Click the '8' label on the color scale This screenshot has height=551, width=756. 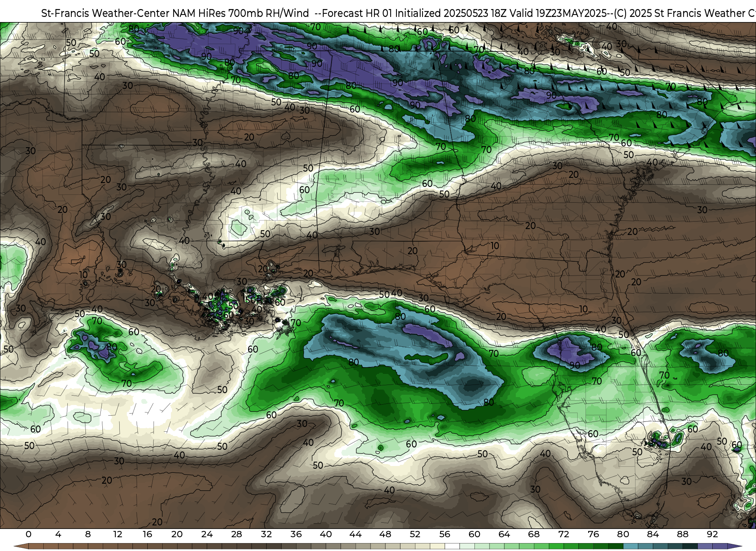pyautogui.click(x=88, y=534)
